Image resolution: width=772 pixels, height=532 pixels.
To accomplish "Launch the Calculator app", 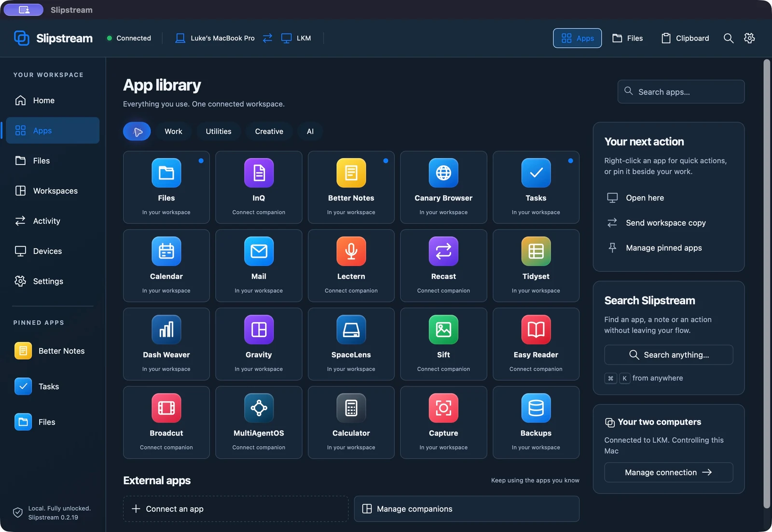I will 351,423.
